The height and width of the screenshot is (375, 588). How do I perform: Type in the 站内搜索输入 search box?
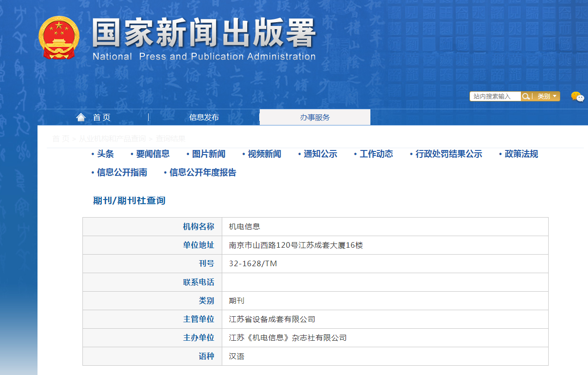coord(494,96)
